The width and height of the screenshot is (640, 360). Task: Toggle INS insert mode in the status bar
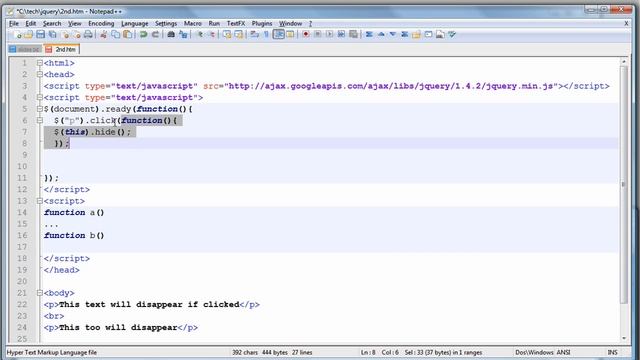(x=612, y=352)
